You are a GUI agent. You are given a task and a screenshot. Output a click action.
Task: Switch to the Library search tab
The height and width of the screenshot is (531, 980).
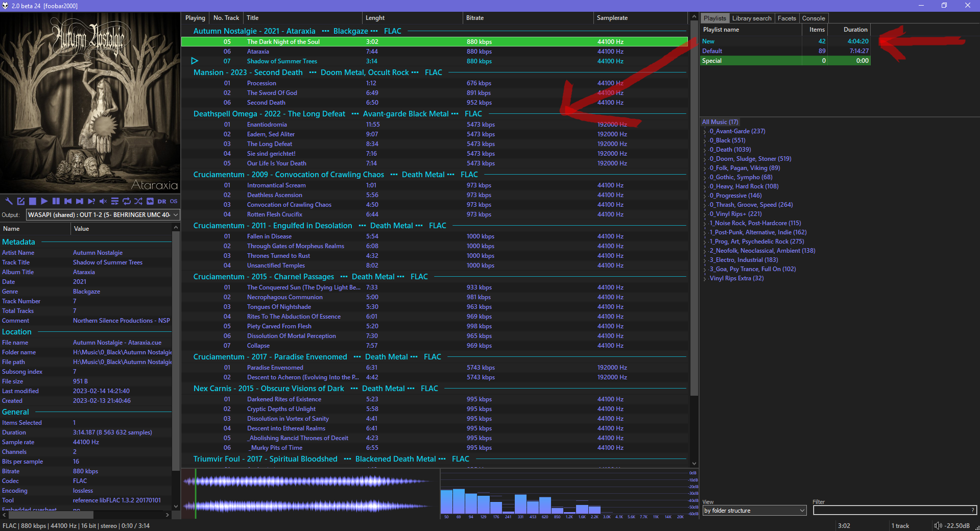[751, 18]
